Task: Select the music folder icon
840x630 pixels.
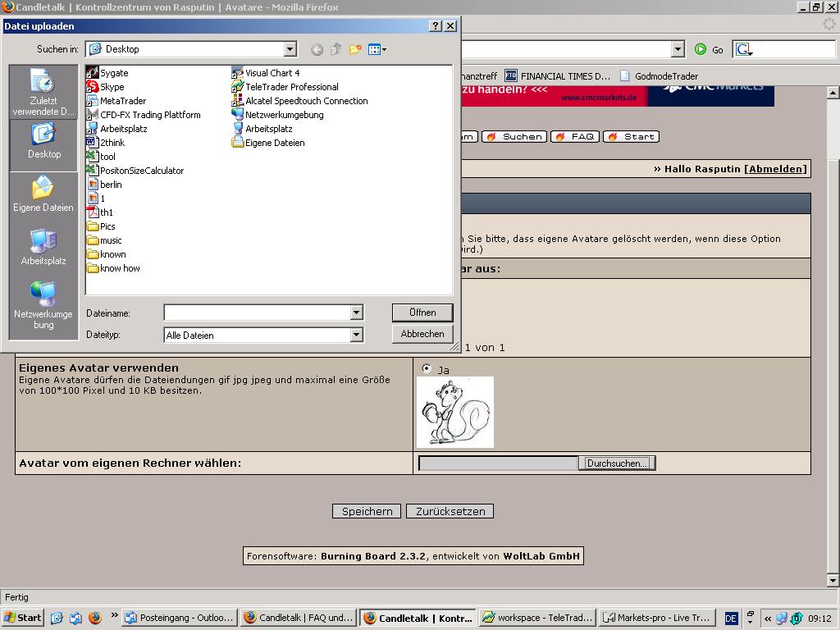Action: pyautogui.click(x=93, y=240)
